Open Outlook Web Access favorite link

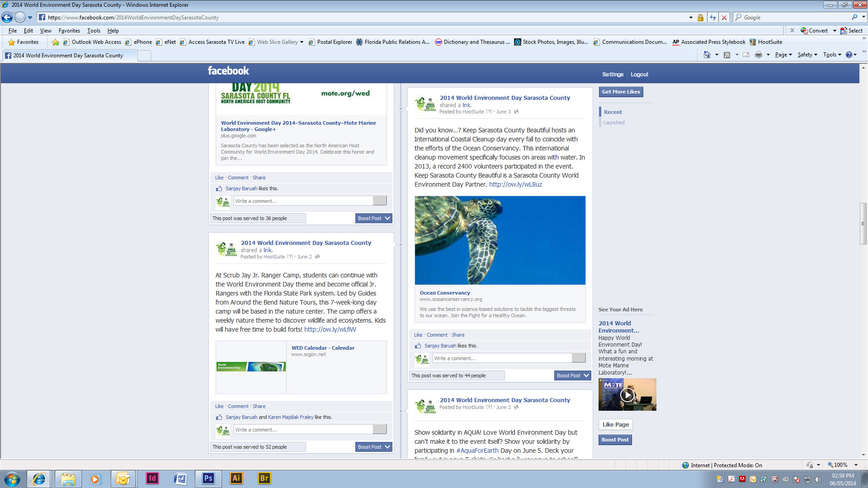tap(92, 42)
